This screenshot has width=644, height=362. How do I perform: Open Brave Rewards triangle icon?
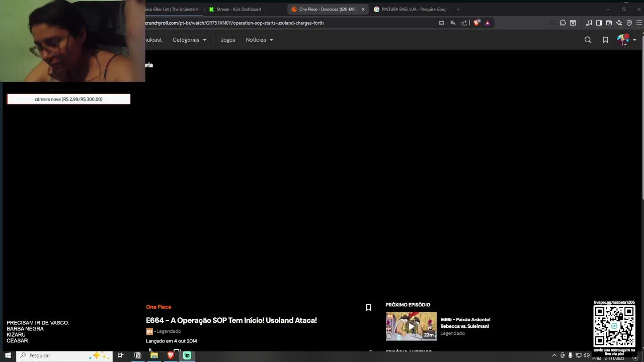pyautogui.click(x=487, y=23)
